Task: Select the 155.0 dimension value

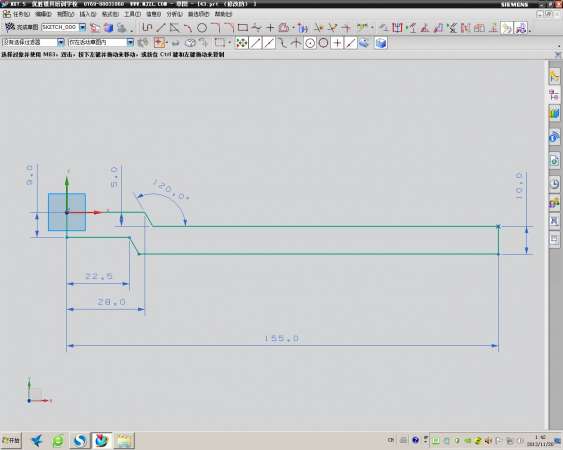Action: [282, 338]
